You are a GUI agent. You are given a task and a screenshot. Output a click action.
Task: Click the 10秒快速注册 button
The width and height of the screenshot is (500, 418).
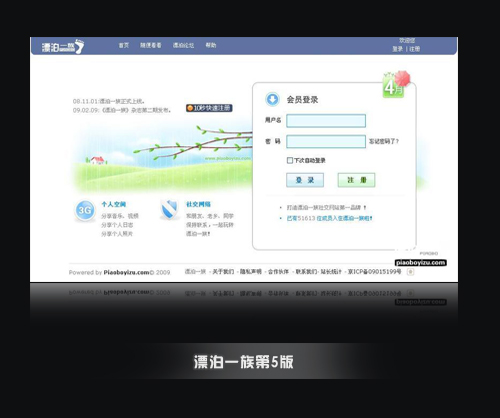coord(209,108)
